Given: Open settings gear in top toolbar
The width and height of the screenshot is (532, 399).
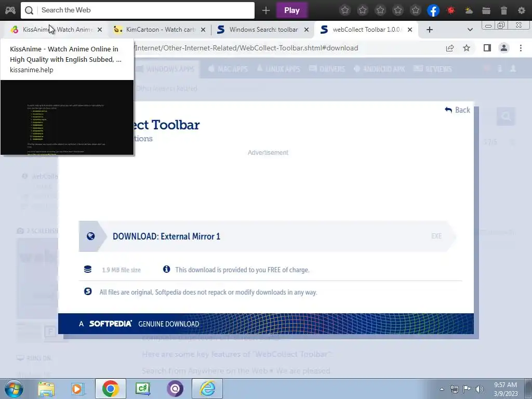Looking at the screenshot, I should click(x=522, y=10).
